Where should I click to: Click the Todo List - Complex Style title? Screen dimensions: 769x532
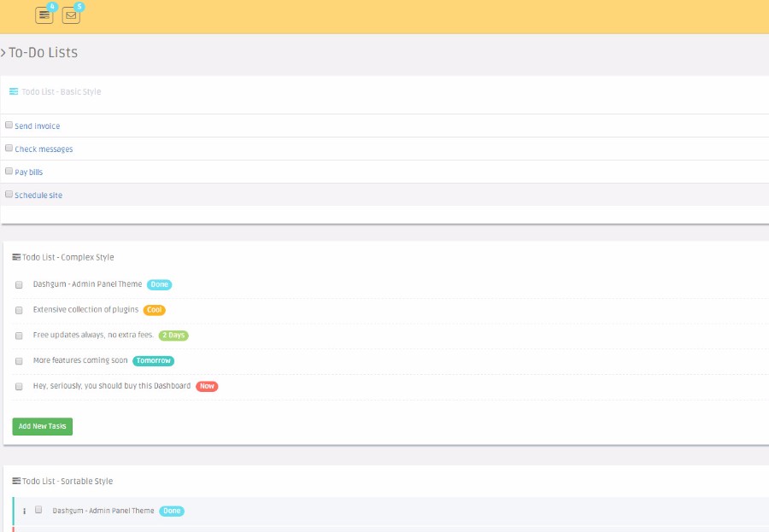[x=68, y=257]
